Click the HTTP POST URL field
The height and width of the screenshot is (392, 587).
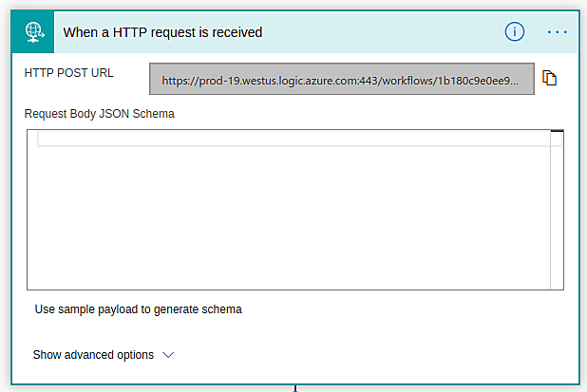click(x=341, y=80)
